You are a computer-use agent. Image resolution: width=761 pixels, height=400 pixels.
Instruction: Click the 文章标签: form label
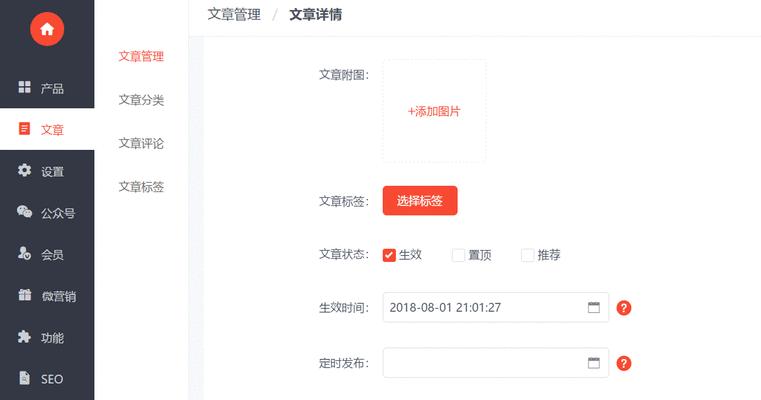click(344, 201)
